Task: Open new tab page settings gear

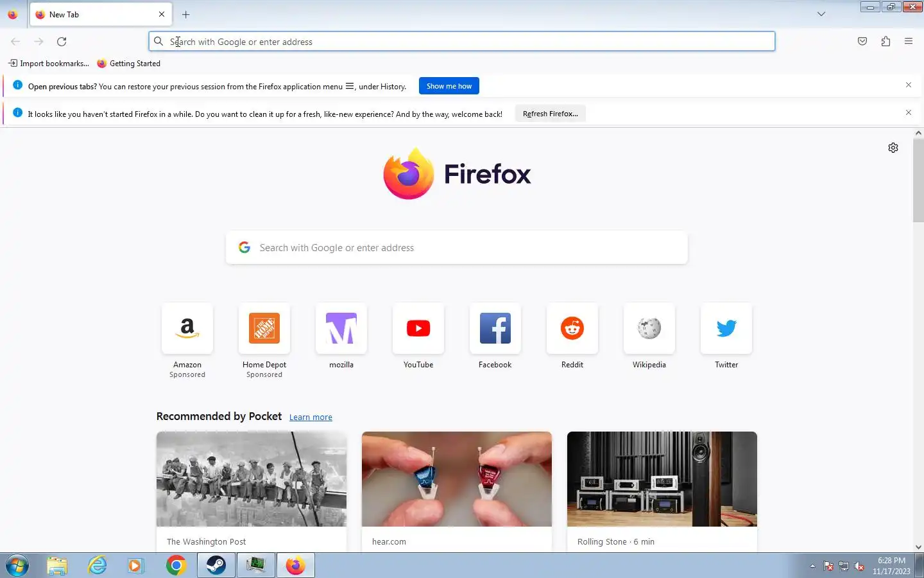Action: point(893,148)
